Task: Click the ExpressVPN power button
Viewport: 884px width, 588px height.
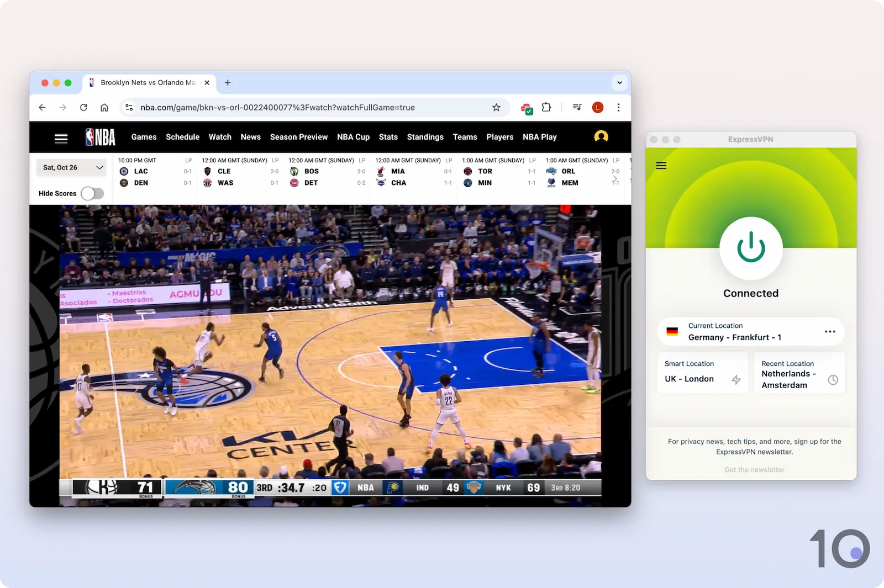Action: click(751, 248)
